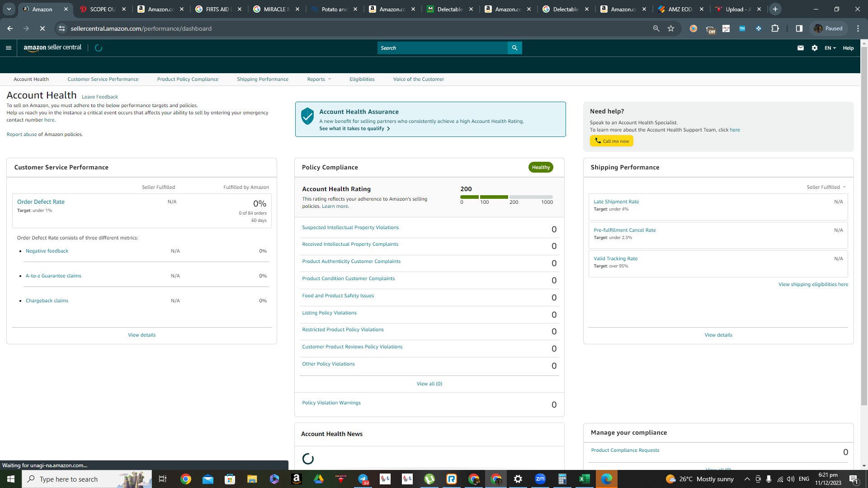
Task: Open the Seller Central hamburger menu
Action: point(9,48)
